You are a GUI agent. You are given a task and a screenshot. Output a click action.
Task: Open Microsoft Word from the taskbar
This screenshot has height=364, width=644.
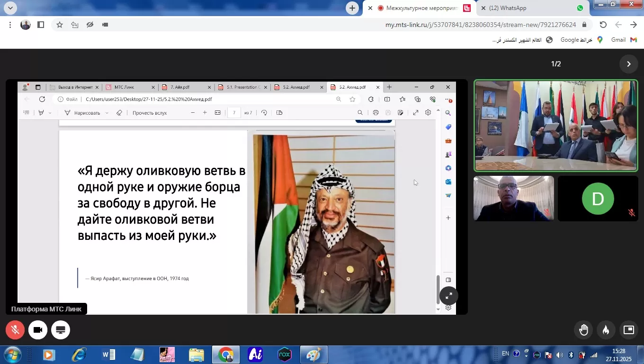(108, 355)
